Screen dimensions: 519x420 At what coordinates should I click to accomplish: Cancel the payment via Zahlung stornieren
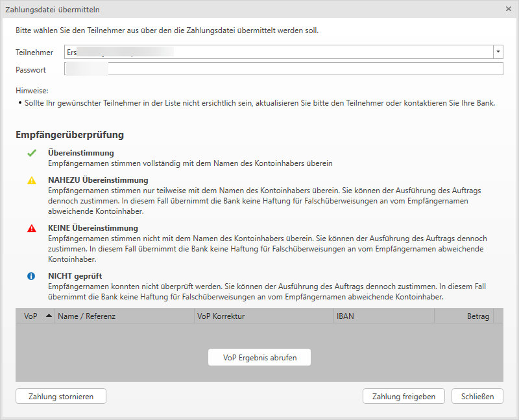tap(60, 396)
